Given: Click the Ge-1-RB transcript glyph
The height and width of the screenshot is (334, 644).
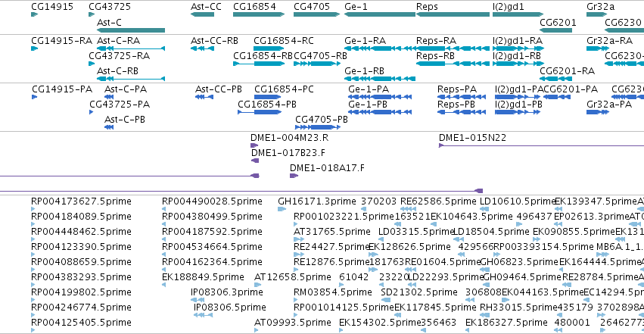Looking at the screenshot, I should point(380,79).
